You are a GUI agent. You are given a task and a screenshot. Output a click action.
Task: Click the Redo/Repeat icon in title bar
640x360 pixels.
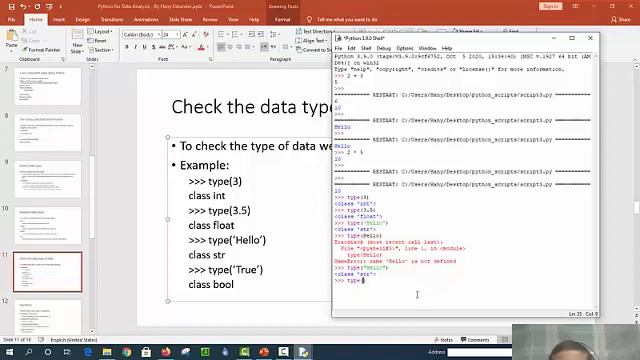pos(37,7)
